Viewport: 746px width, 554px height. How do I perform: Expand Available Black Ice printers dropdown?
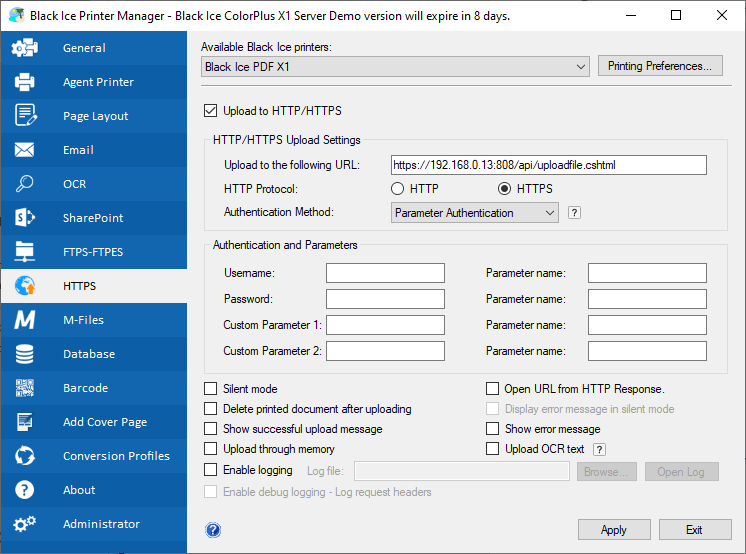tap(395, 67)
